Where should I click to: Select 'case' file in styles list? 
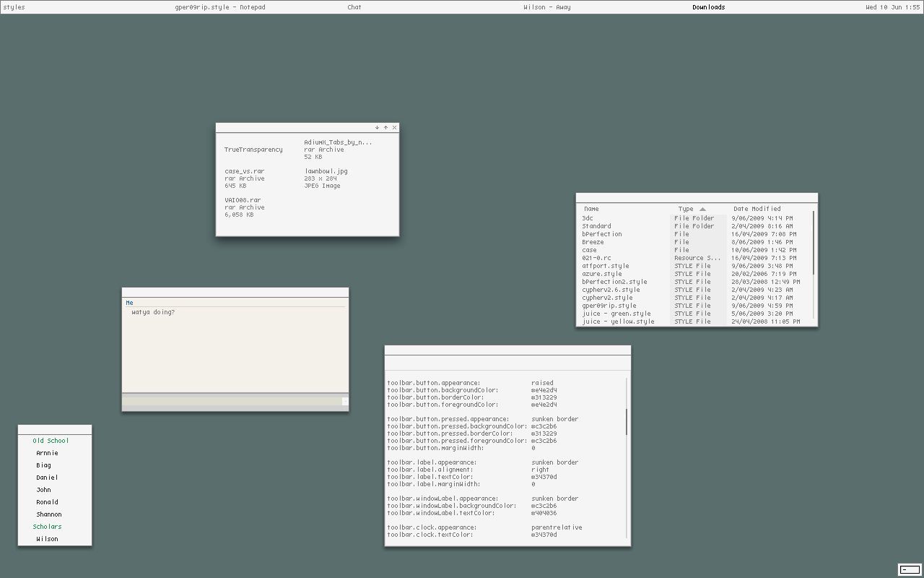point(589,250)
